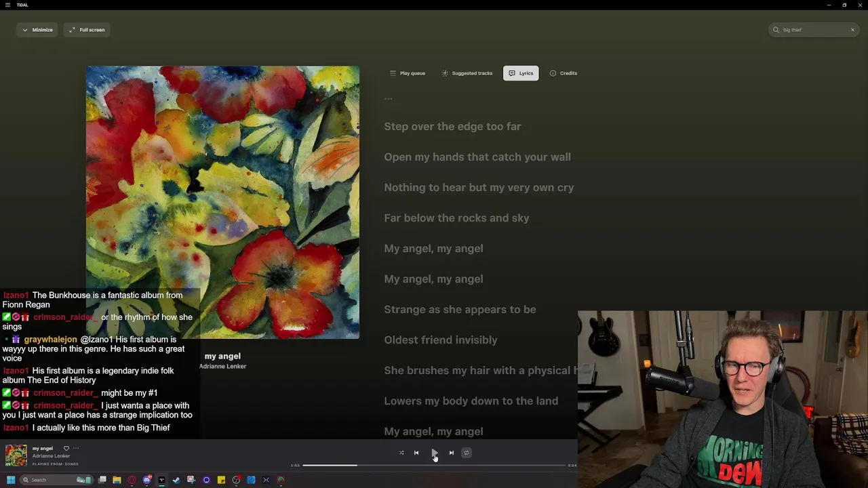Seek on the track progress bar

[434, 466]
